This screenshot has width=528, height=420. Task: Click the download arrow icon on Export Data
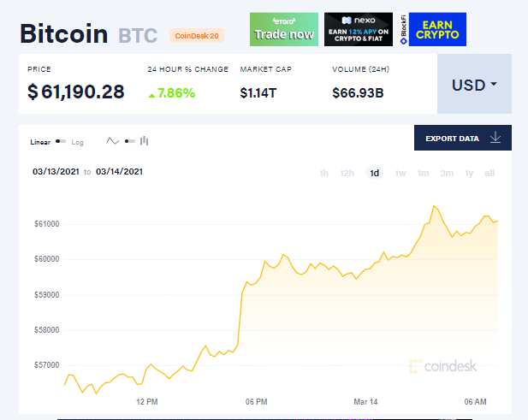tap(495, 138)
